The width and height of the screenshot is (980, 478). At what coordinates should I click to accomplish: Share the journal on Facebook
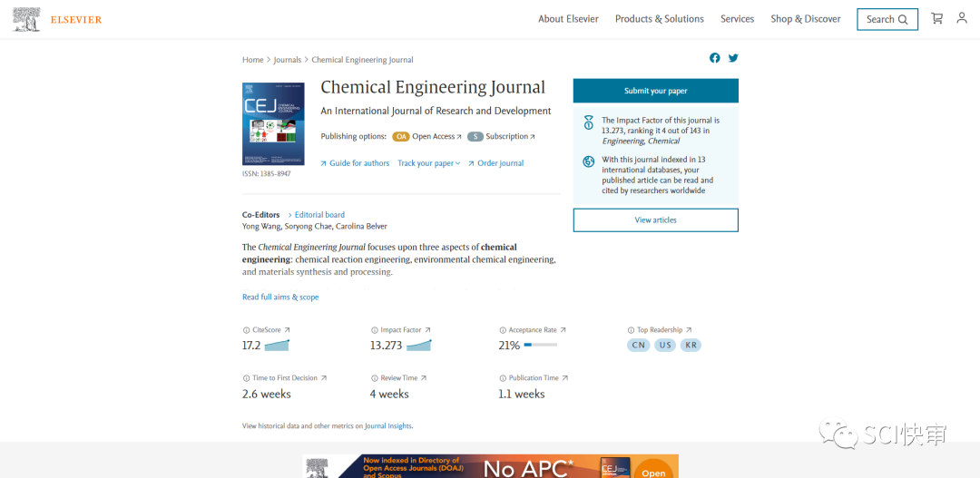click(x=715, y=58)
